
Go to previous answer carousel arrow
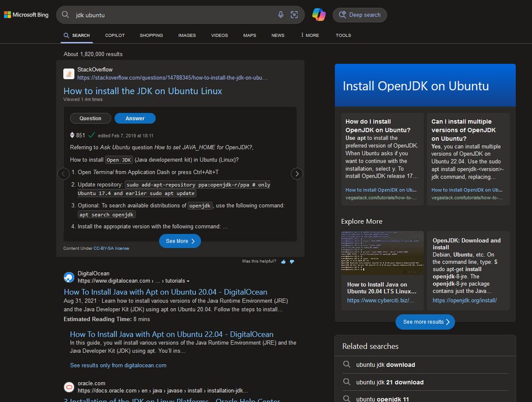(63, 174)
